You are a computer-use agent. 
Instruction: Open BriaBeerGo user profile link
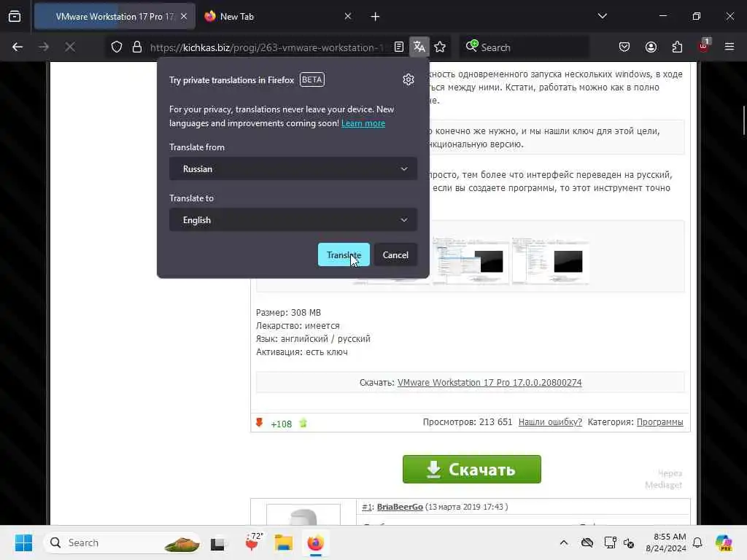[x=400, y=507]
